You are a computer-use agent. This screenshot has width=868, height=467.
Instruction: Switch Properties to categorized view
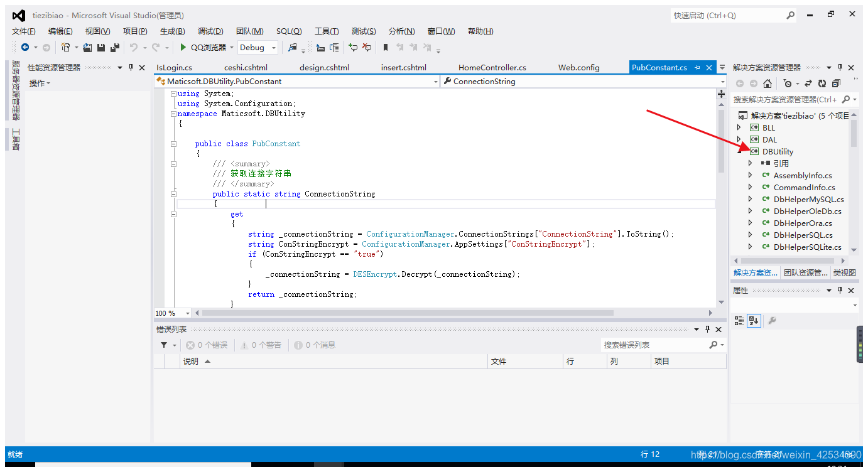coord(739,320)
